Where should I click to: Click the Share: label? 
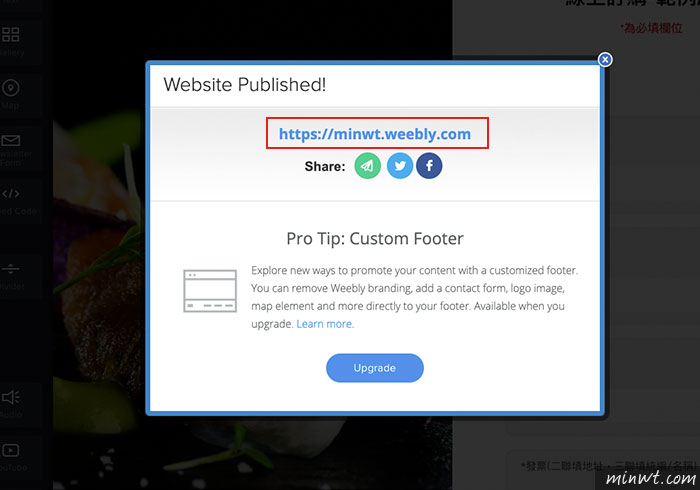325,166
